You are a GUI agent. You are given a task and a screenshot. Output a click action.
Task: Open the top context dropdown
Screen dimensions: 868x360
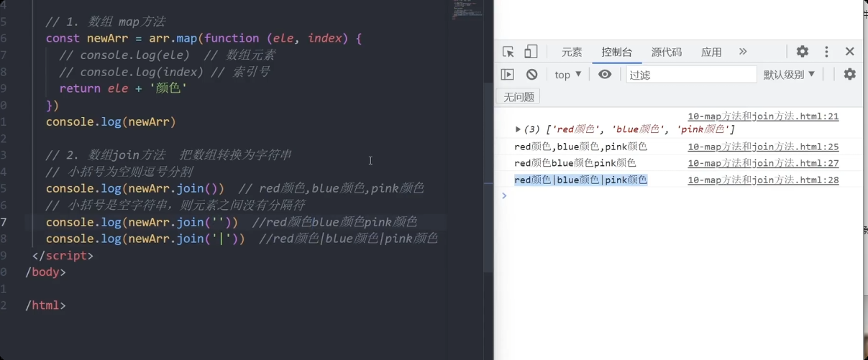click(x=568, y=74)
